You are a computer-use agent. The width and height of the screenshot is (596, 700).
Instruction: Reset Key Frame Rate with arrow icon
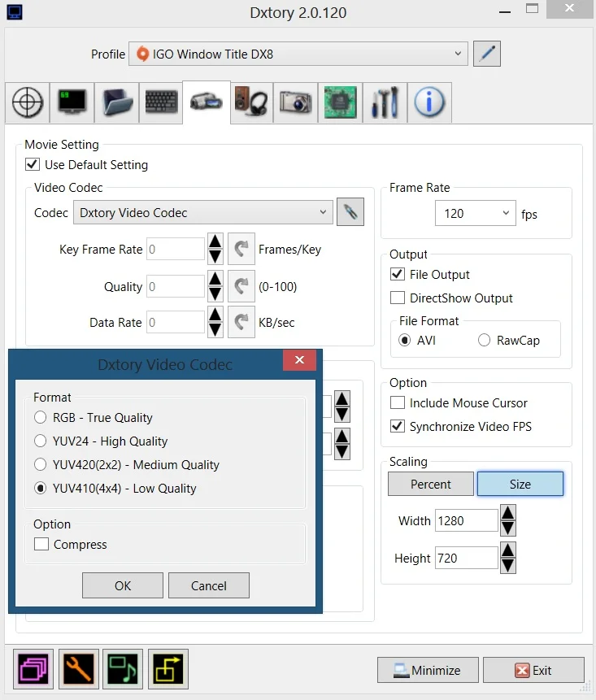(241, 249)
